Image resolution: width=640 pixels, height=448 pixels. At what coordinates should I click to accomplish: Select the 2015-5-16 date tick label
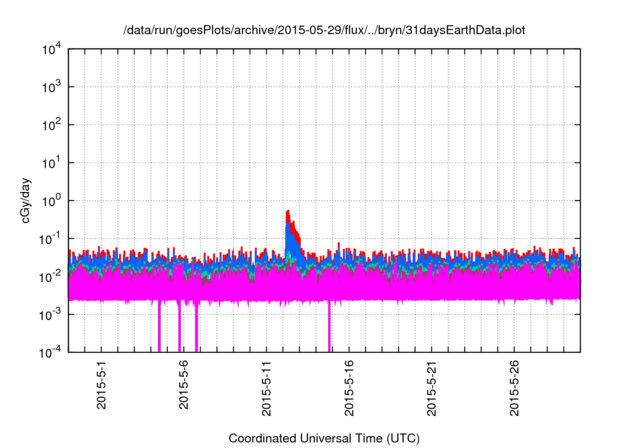[349, 388]
